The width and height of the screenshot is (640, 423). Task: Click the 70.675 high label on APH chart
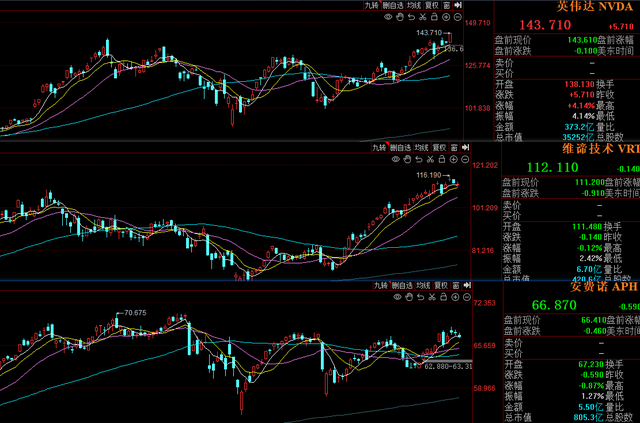click(135, 313)
